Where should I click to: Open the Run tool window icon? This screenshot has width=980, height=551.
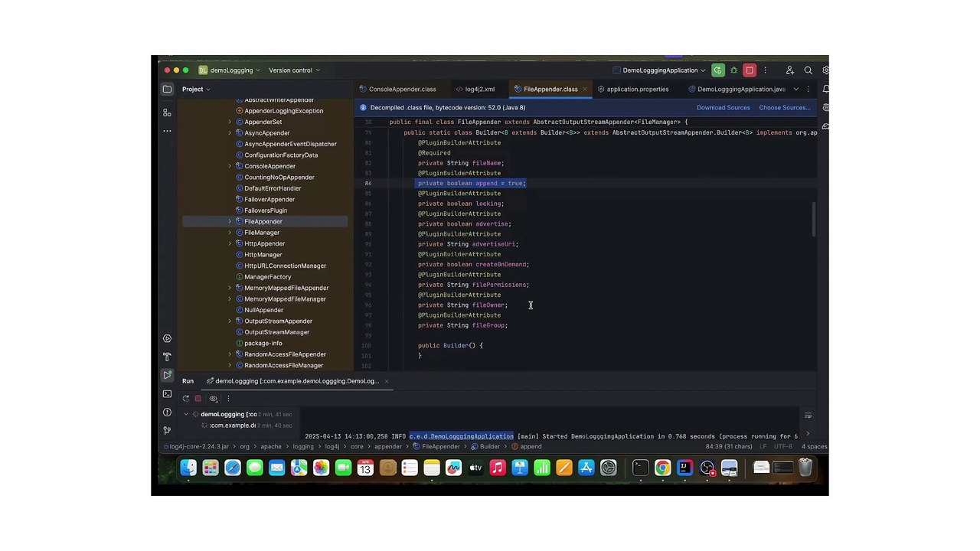tap(167, 375)
